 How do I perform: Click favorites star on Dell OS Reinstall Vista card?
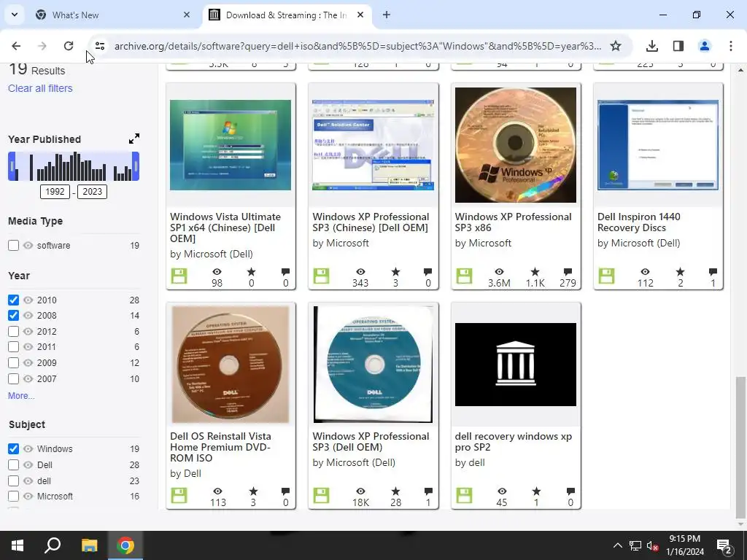coord(253,491)
